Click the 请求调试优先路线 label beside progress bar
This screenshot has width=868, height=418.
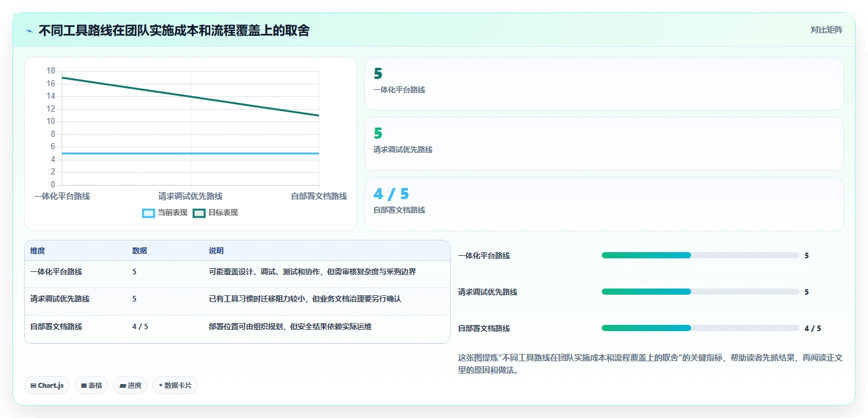(488, 292)
